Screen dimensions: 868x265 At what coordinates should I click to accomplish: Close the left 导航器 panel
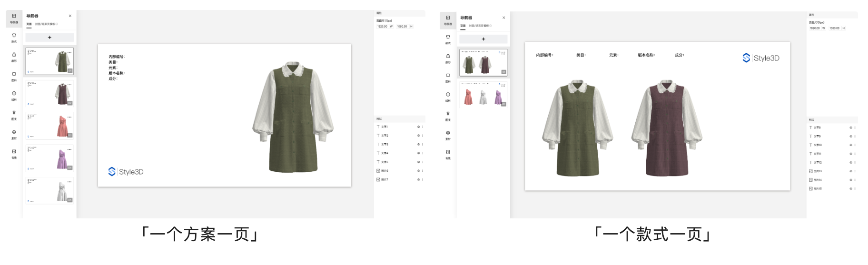(70, 16)
